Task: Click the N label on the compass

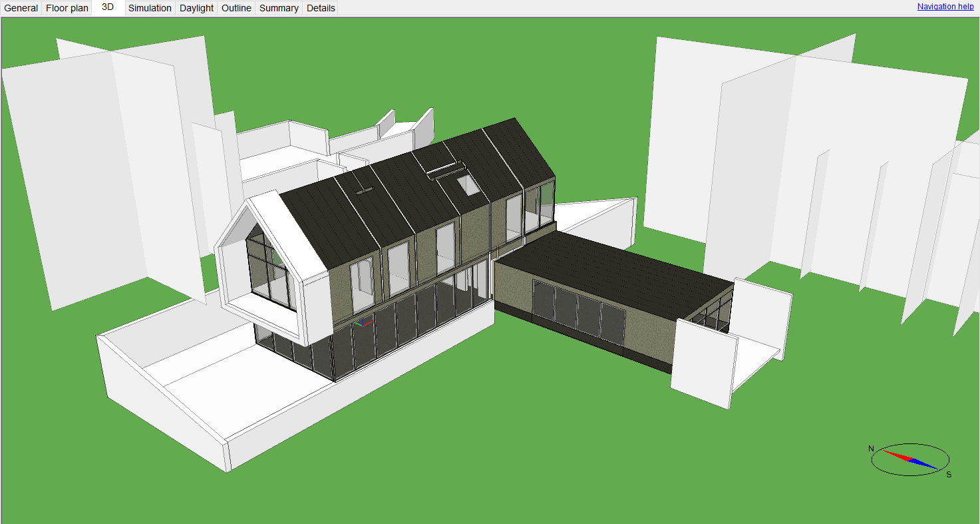Action: [871, 449]
